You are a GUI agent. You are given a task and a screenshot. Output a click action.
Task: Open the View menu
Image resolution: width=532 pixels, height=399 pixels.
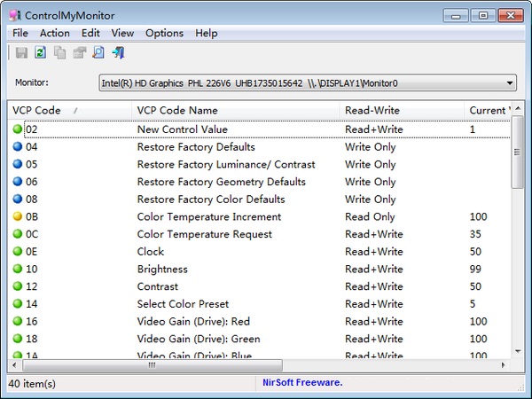tap(122, 33)
